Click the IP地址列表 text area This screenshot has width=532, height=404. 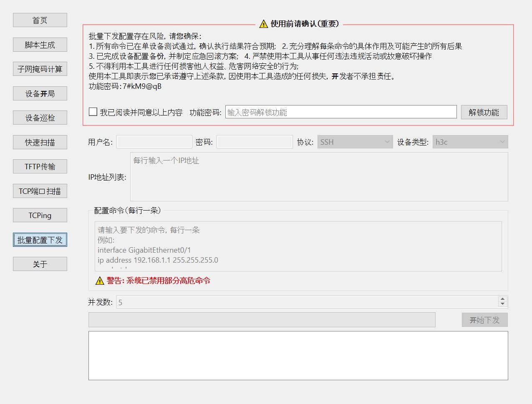[319, 177]
